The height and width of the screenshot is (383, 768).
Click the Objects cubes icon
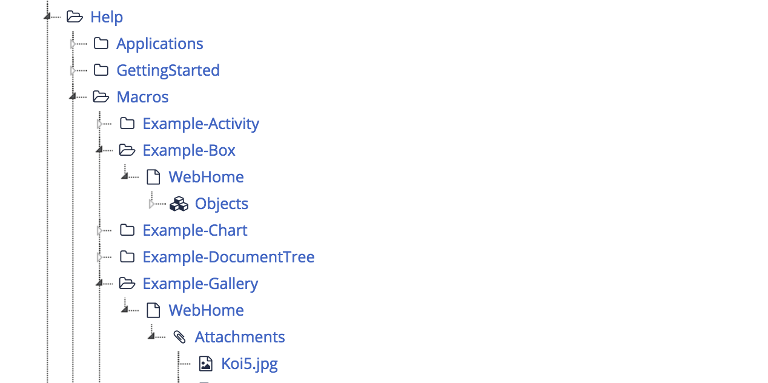point(179,204)
